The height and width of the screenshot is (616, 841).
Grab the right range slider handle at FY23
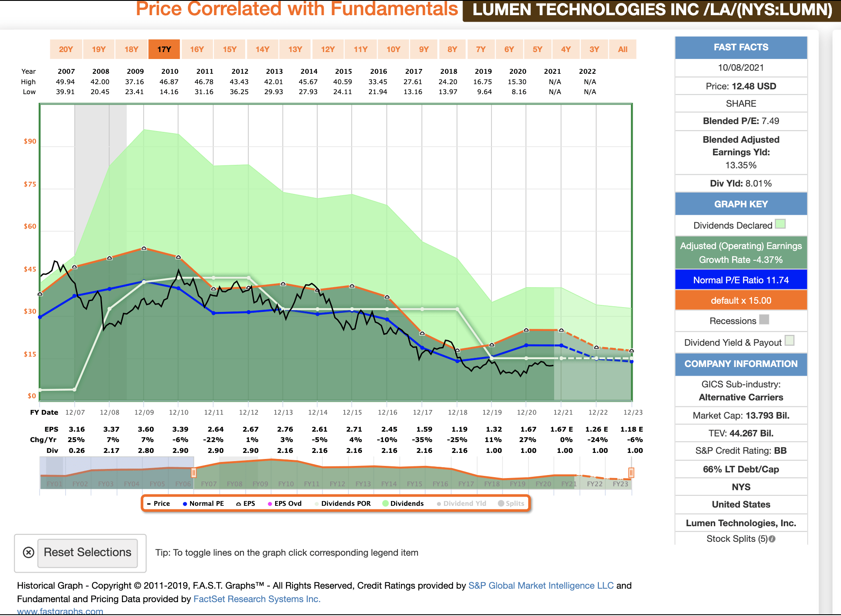(x=631, y=472)
